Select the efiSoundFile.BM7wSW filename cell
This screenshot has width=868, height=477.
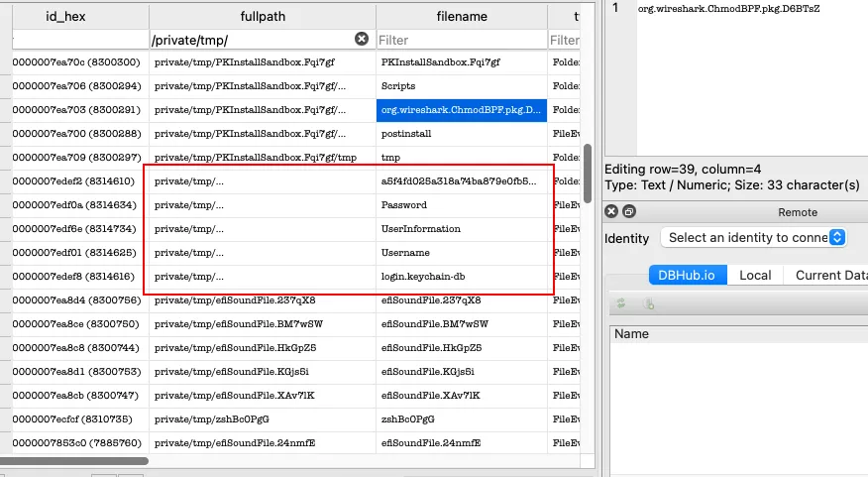(x=462, y=324)
